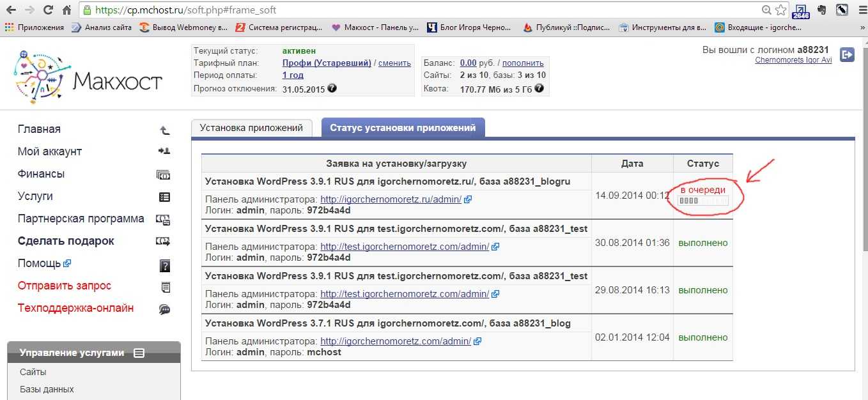
Task: Click the Услуги sidebar icon
Action: [x=164, y=197]
